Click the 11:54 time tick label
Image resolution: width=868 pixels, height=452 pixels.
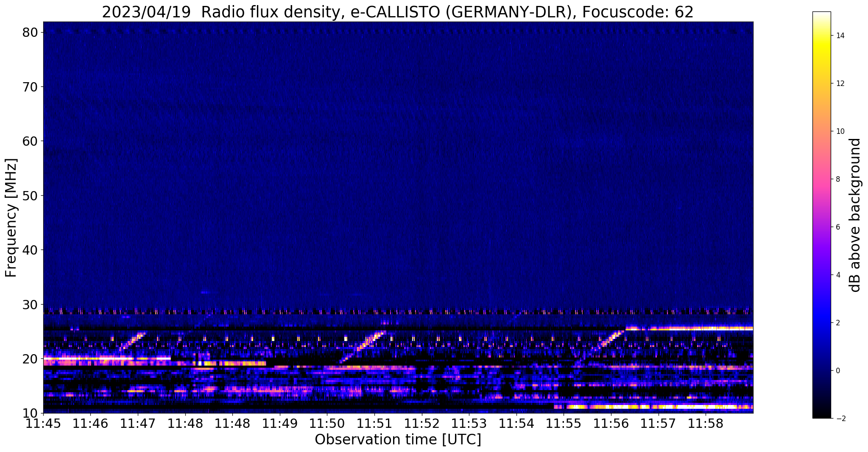[x=516, y=424]
